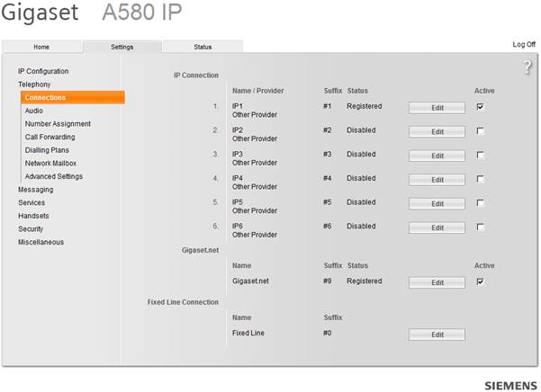Click the #0 suffix of Fixed Line
This screenshot has height=392, width=541.
(327, 333)
